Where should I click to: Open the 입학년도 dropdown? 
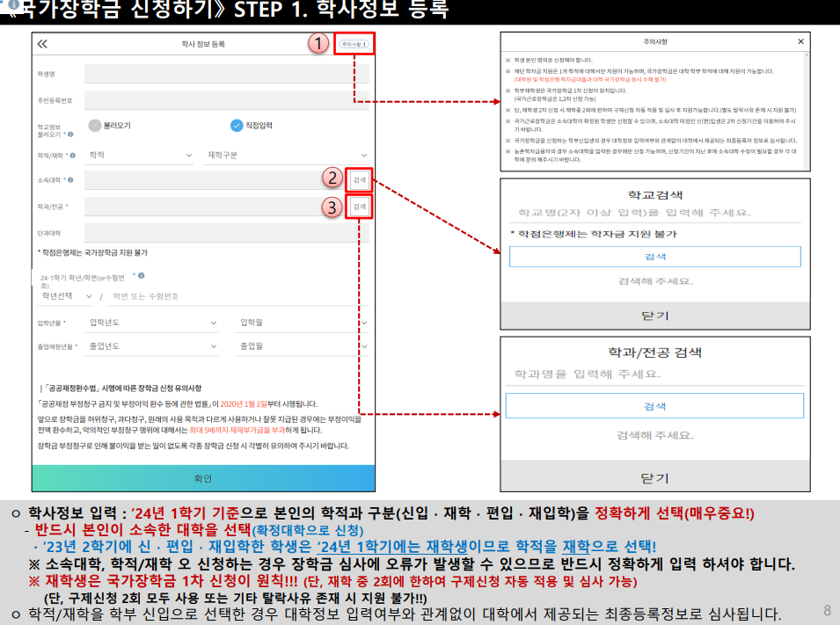point(150,322)
